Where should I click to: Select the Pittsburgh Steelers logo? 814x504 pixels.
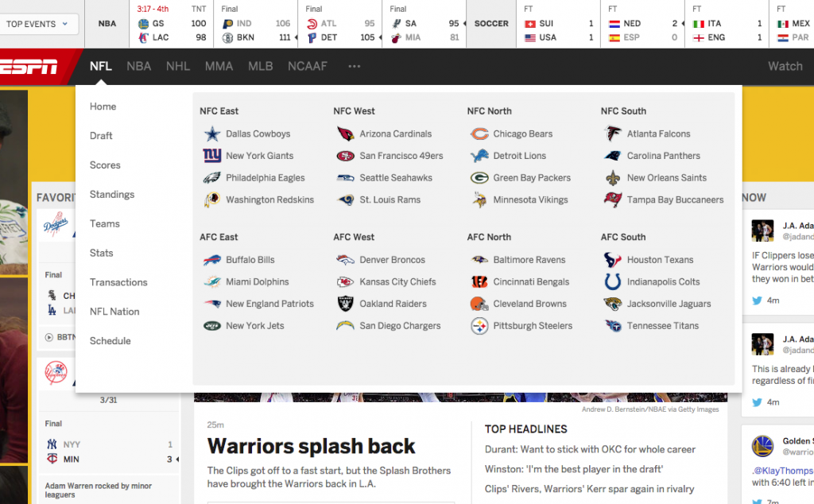coord(479,325)
